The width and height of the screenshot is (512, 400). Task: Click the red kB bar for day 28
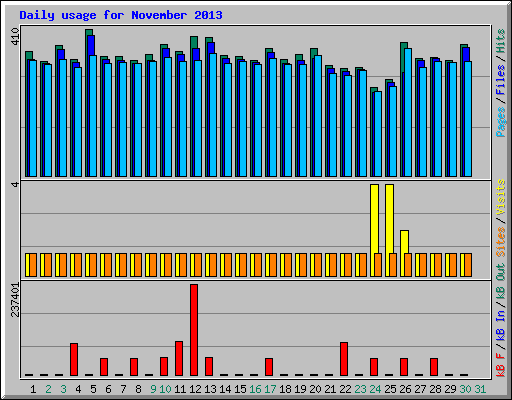point(434,367)
